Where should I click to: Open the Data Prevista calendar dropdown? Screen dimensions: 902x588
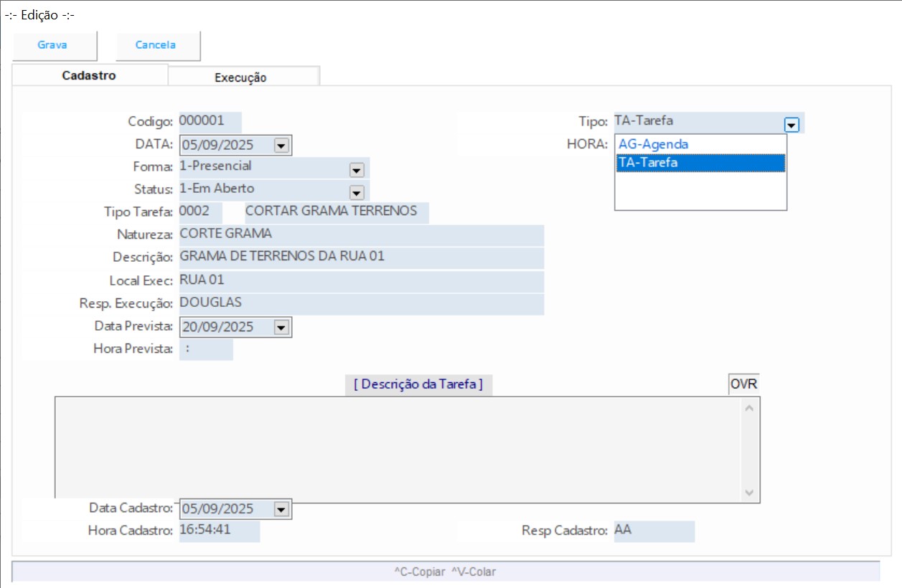tap(281, 328)
